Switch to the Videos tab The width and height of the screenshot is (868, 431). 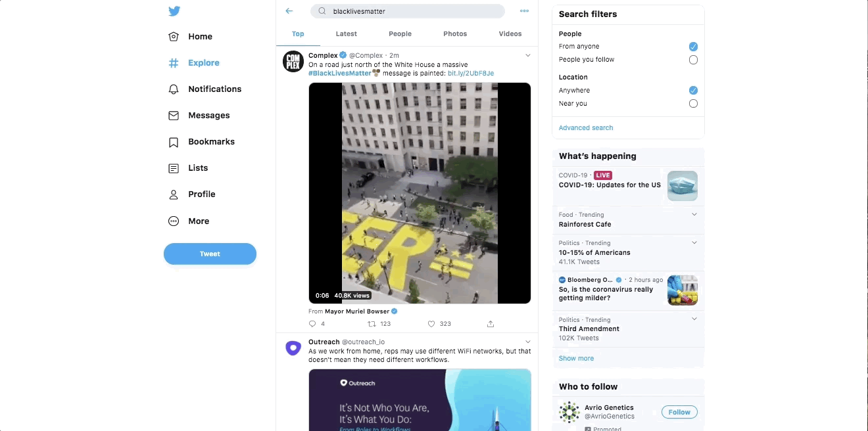point(510,34)
